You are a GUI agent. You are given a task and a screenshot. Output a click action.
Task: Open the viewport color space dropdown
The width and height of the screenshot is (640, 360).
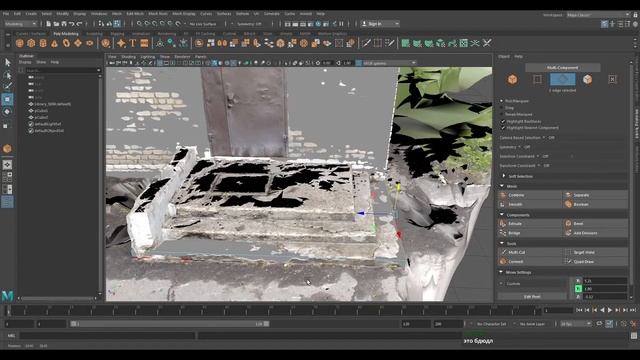pos(389,63)
